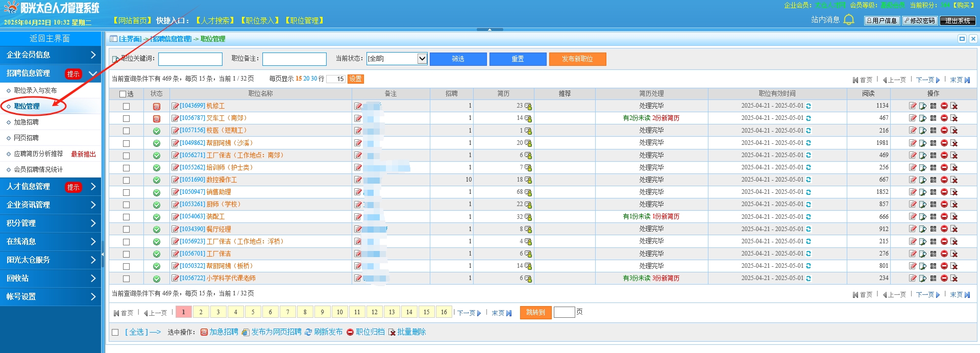
Task: Check the header 选 select-all checkbox
Action: pyautogui.click(x=123, y=94)
